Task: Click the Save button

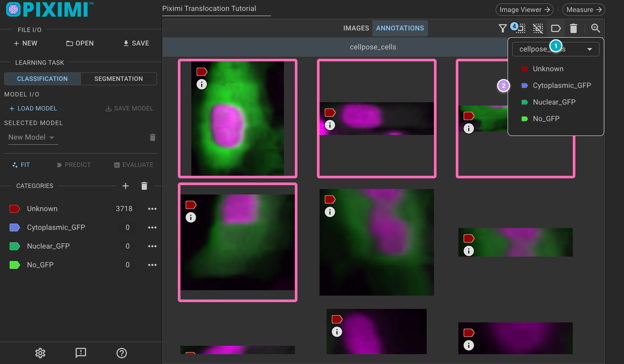Action: [136, 43]
